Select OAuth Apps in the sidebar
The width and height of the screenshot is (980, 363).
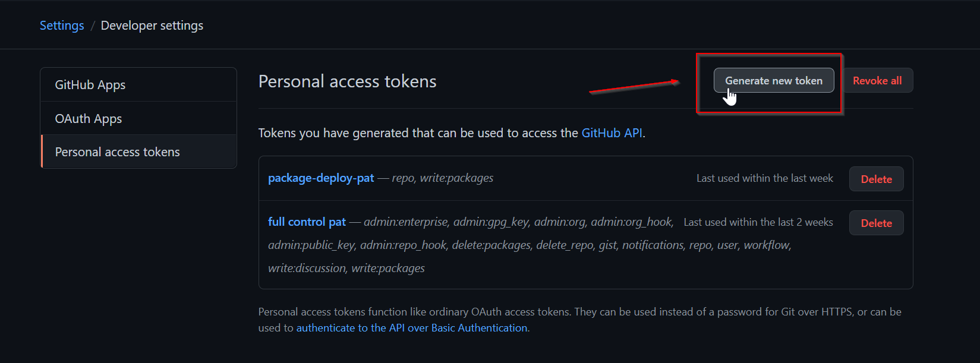[138, 118]
